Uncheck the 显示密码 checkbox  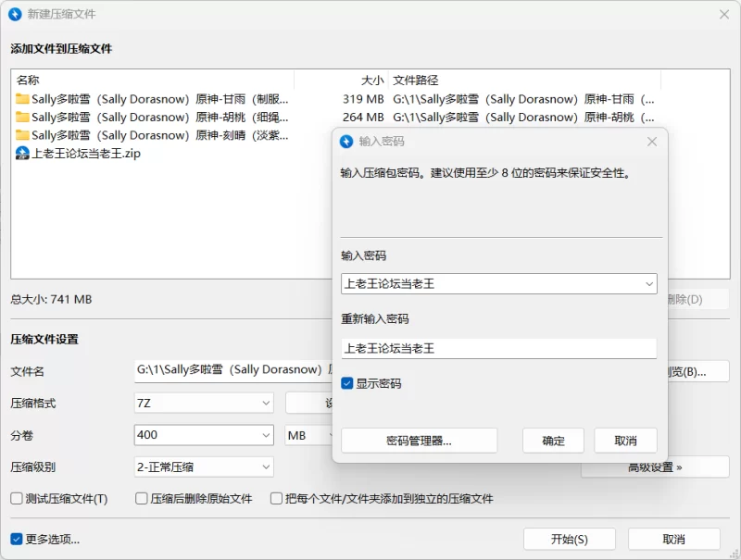click(347, 383)
